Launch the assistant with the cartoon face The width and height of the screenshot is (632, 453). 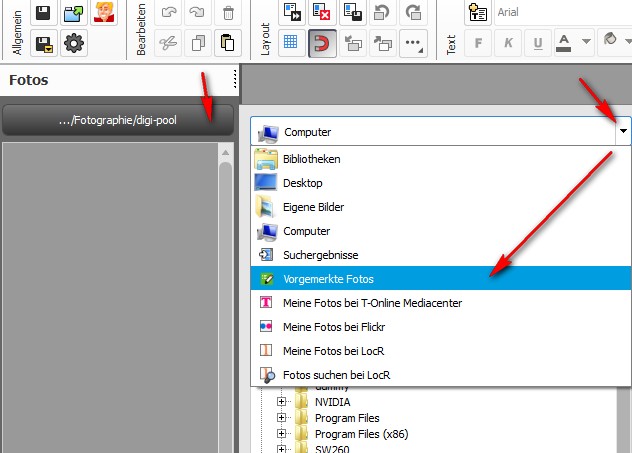coord(104,12)
